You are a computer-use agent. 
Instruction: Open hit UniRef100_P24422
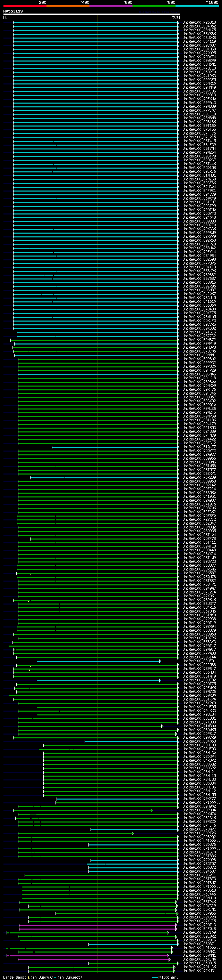click(199, 439)
